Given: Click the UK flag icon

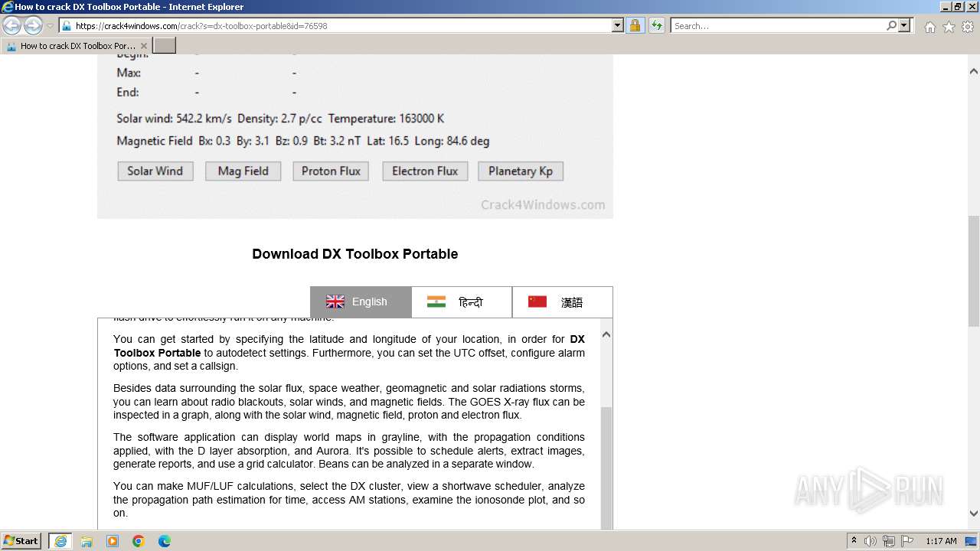Looking at the screenshot, I should 335,302.
